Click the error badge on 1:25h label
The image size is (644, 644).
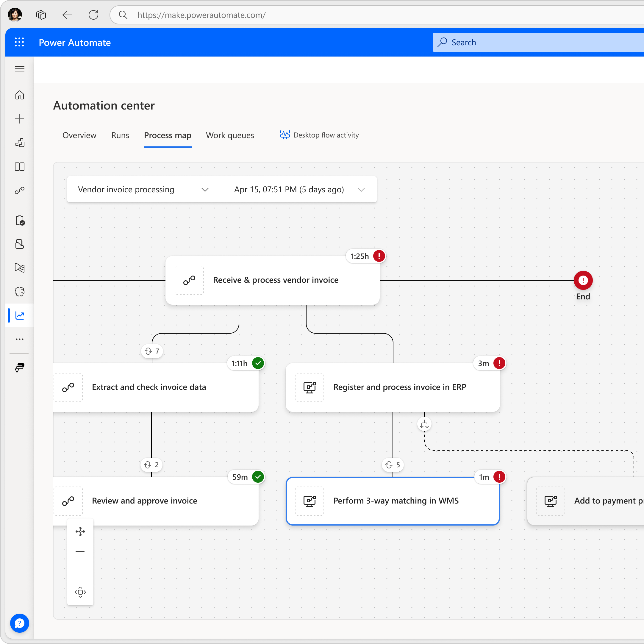pyautogui.click(x=379, y=256)
